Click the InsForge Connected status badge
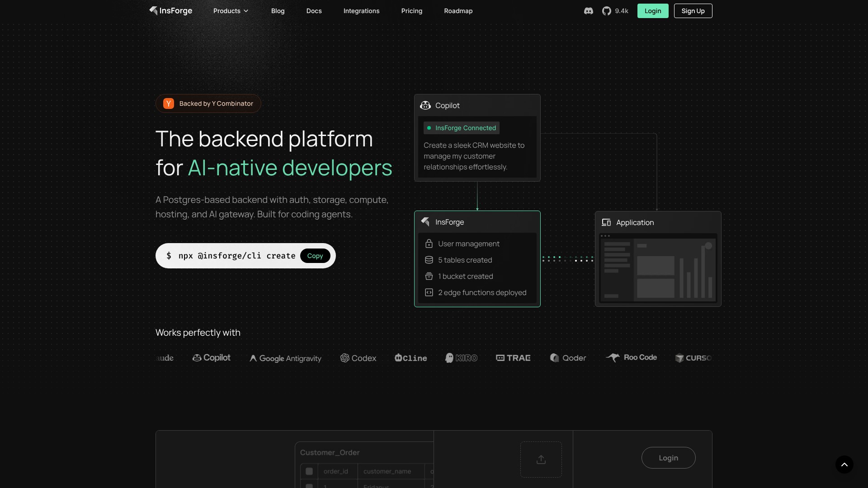The height and width of the screenshot is (488, 868). coord(462,128)
